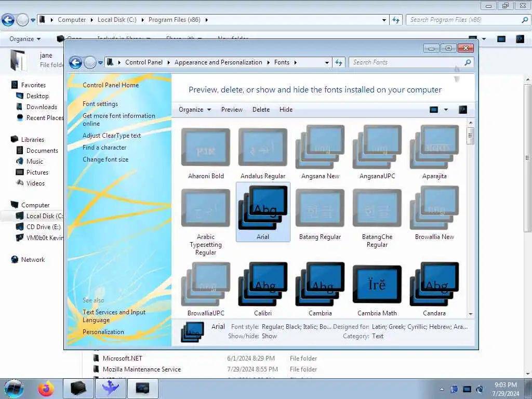Show hidden system tray icons

442,389
